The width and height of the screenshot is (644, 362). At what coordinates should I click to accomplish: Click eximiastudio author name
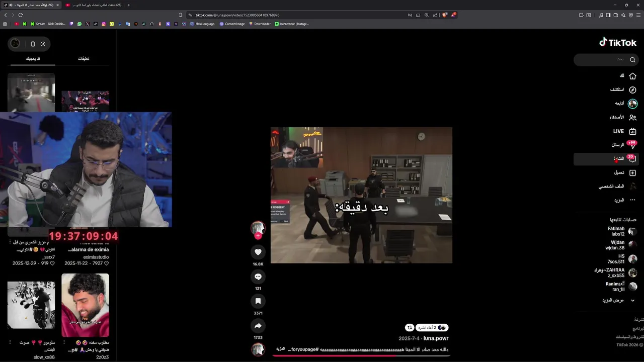click(x=96, y=257)
